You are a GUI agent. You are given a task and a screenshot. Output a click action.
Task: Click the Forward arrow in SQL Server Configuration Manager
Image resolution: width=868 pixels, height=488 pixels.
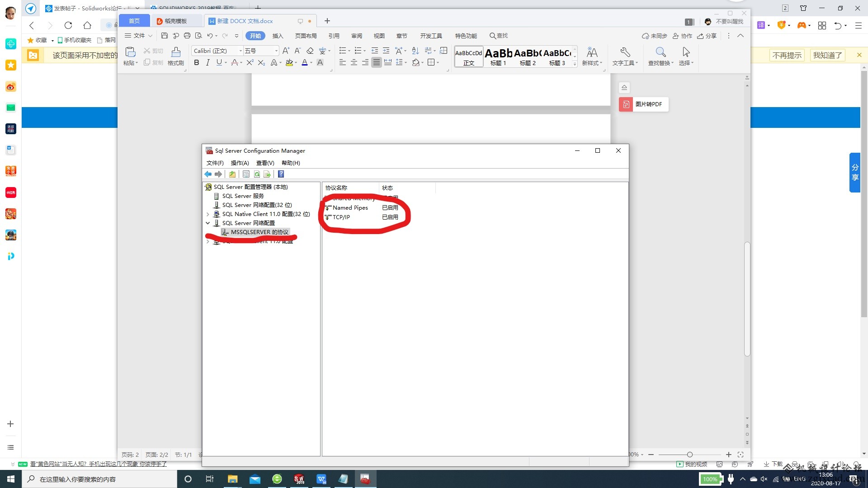point(218,174)
